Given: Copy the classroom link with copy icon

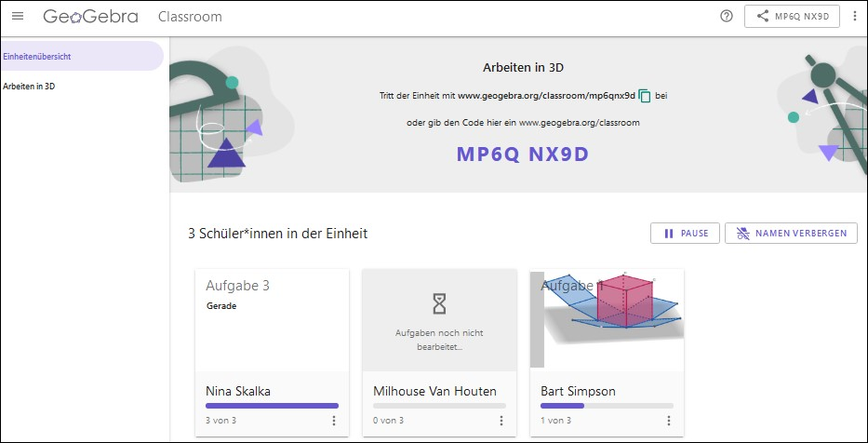Looking at the screenshot, I should [645, 96].
